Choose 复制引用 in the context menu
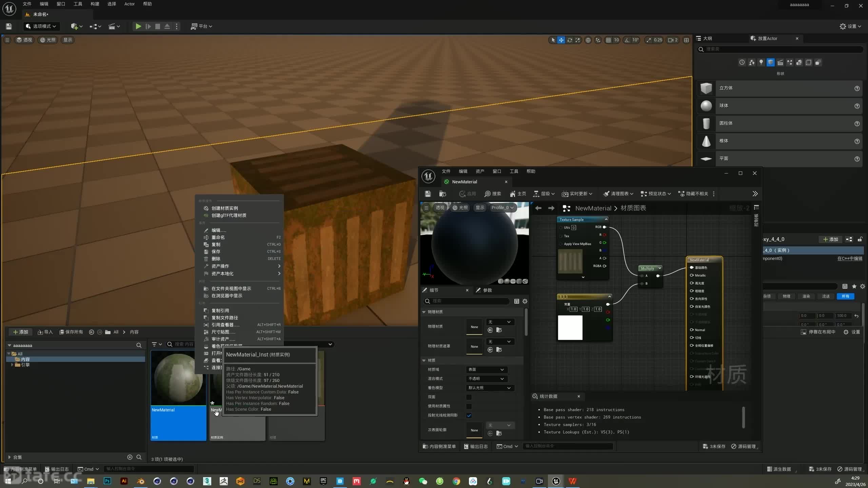The width and height of the screenshot is (868, 488). coord(220,310)
